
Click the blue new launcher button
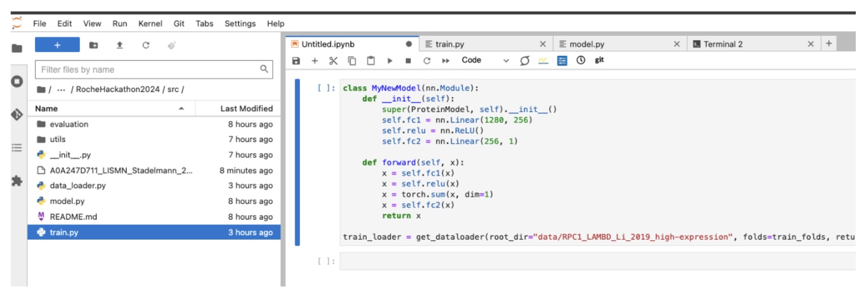pyautogui.click(x=57, y=45)
